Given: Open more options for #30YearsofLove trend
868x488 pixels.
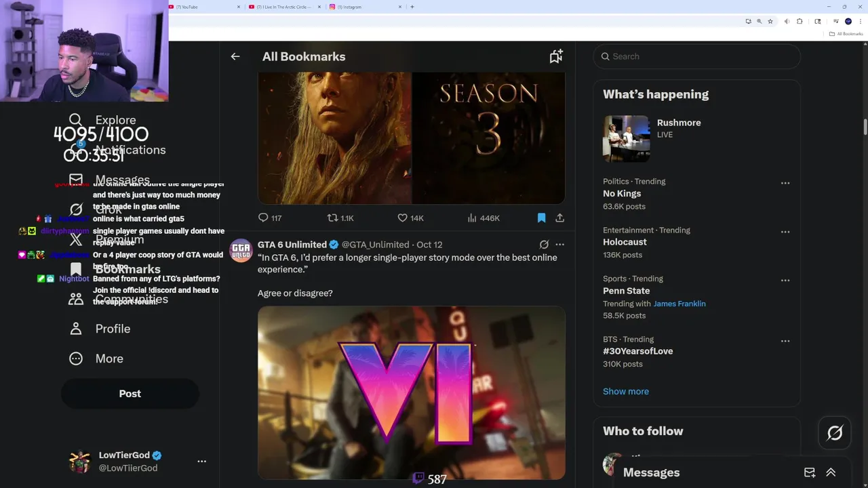Looking at the screenshot, I should click(x=785, y=341).
